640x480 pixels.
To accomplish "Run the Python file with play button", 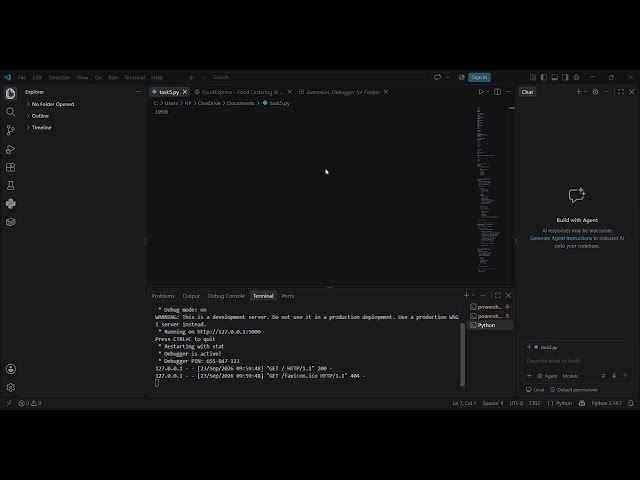I will [x=481, y=92].
